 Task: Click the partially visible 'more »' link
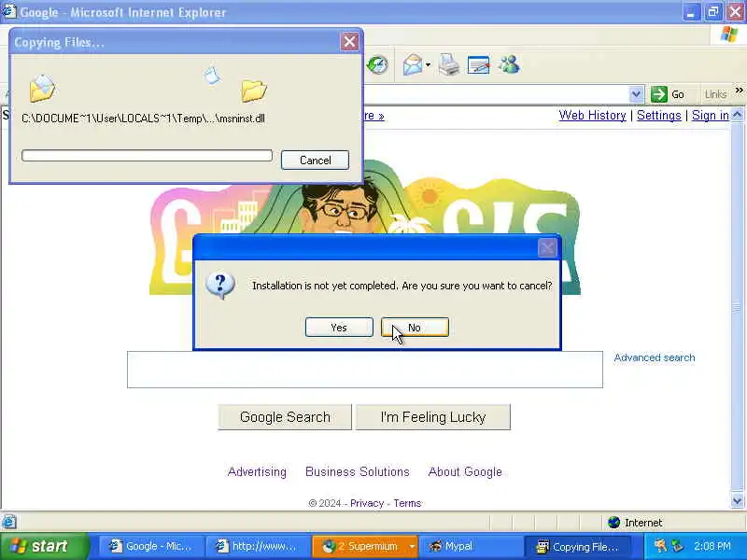pos(374,116)
